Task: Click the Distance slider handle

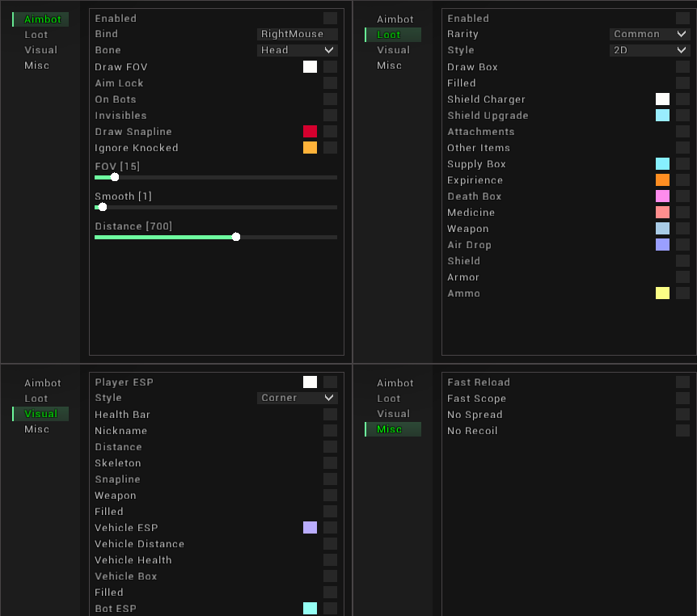Action: (236, 237)
